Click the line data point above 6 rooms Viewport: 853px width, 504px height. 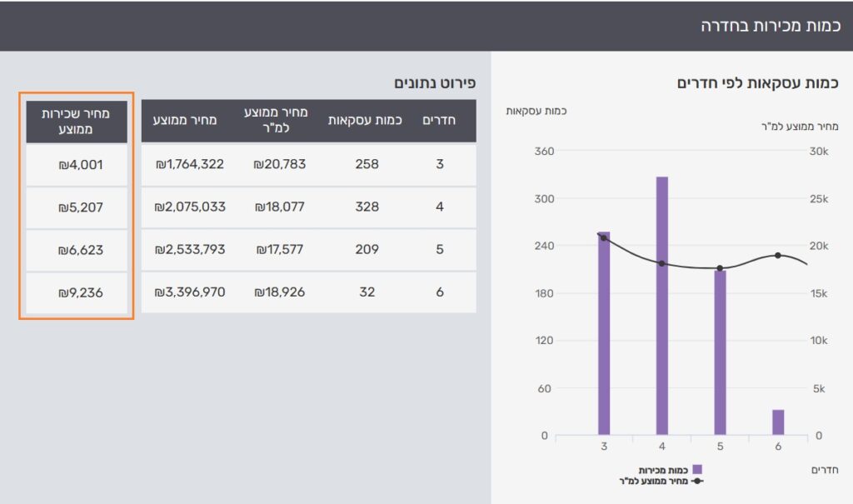pyautogui.click(x=778, y=256)
